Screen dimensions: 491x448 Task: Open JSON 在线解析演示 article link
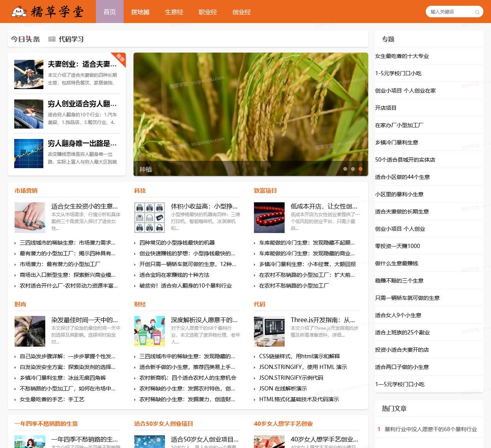pos(283,388)
